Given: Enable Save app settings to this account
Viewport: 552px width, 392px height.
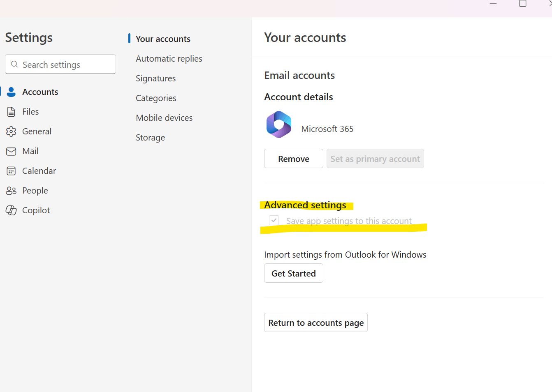Looking at the screenshot, I should tap(274, 220).
